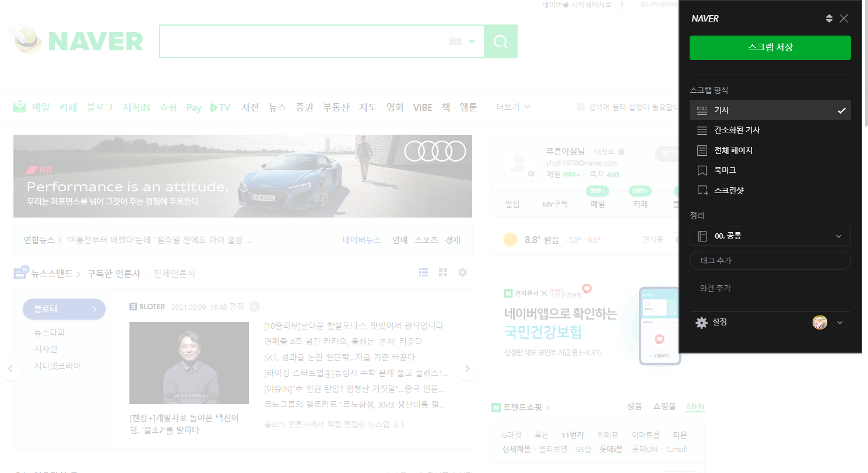Select the 기사 scrap format
The width and height of the screenshot is (868, 473).
pyautogui.click(x=770, y=110)
